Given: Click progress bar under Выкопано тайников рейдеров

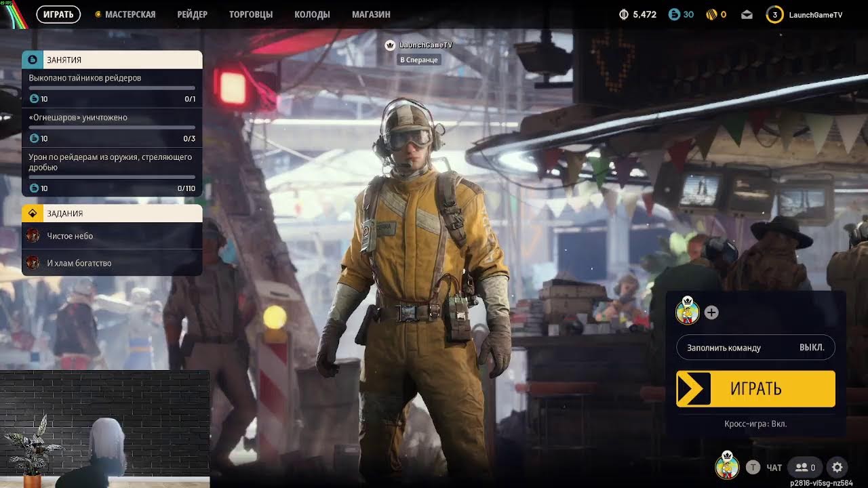Looking at the screenshot, I should pos(112,88).
